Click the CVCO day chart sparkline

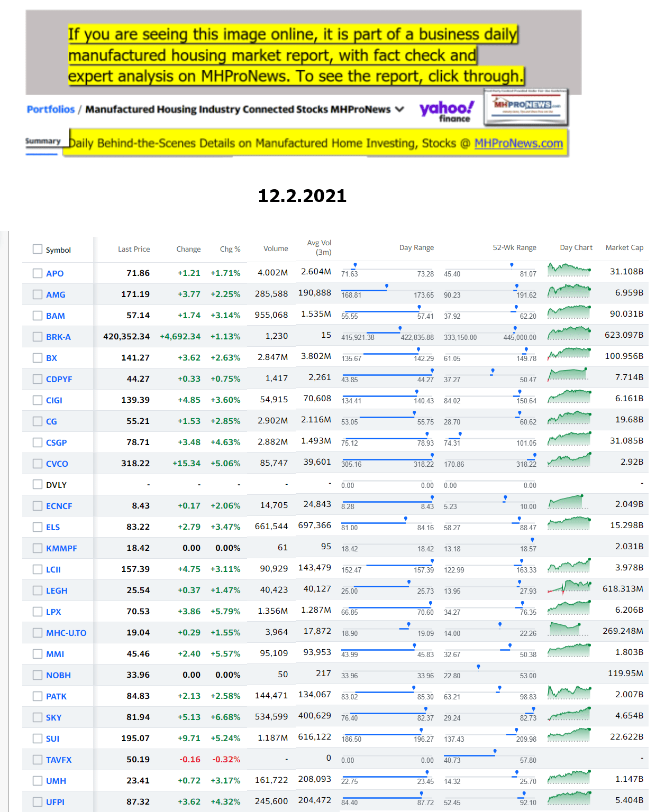(569, 459)
